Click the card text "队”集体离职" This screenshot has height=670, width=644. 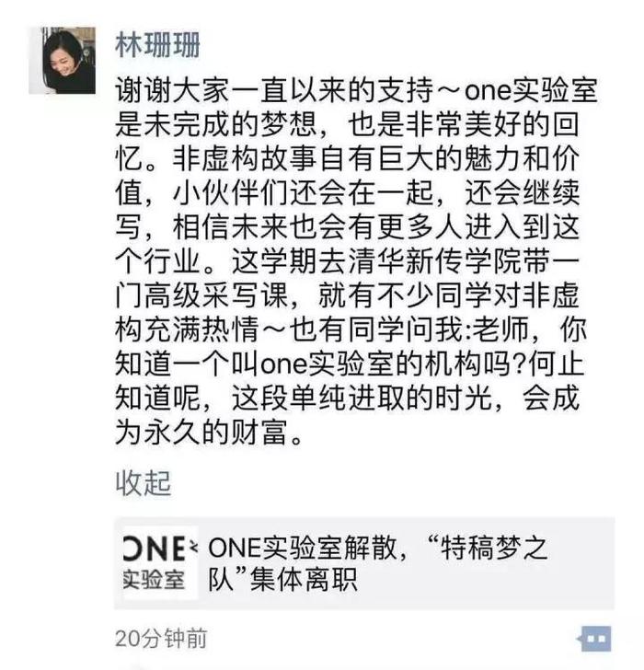click(282, 580)
